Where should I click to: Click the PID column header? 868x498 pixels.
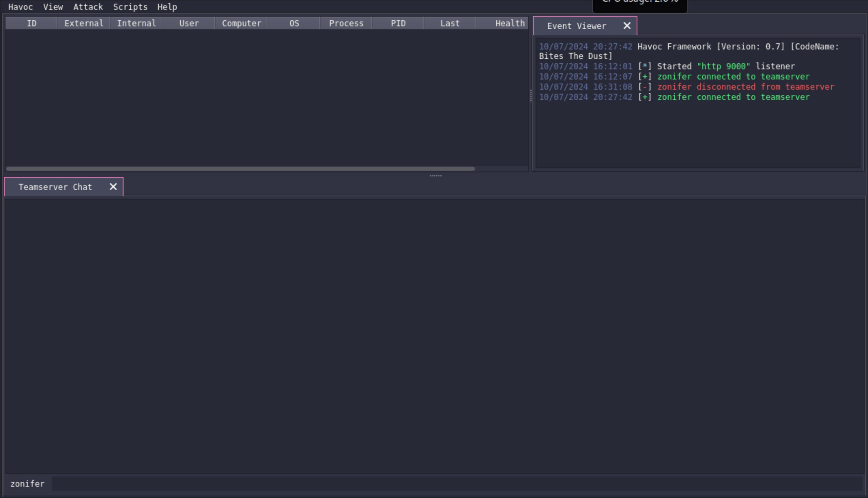[x=398, y=23]
